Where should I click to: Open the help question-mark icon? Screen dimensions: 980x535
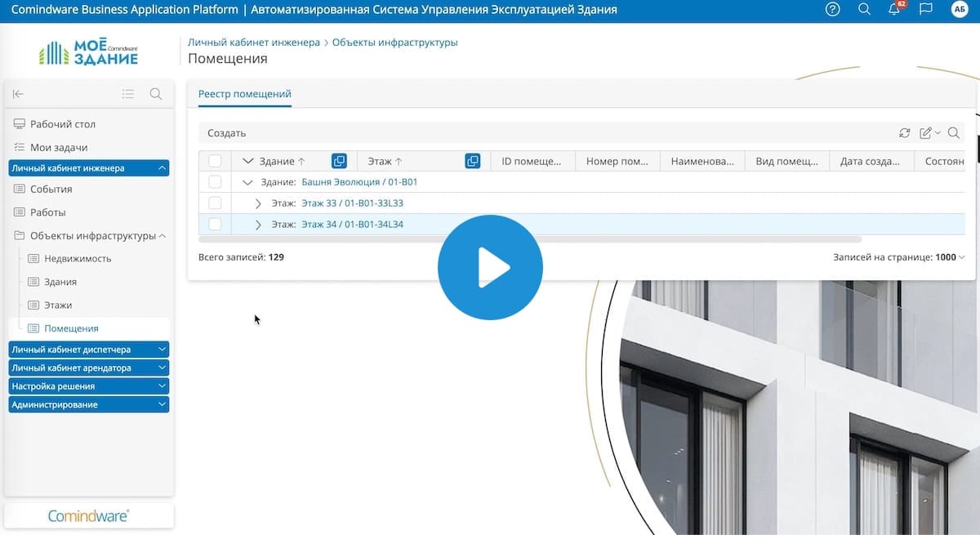tap(833, 10)
